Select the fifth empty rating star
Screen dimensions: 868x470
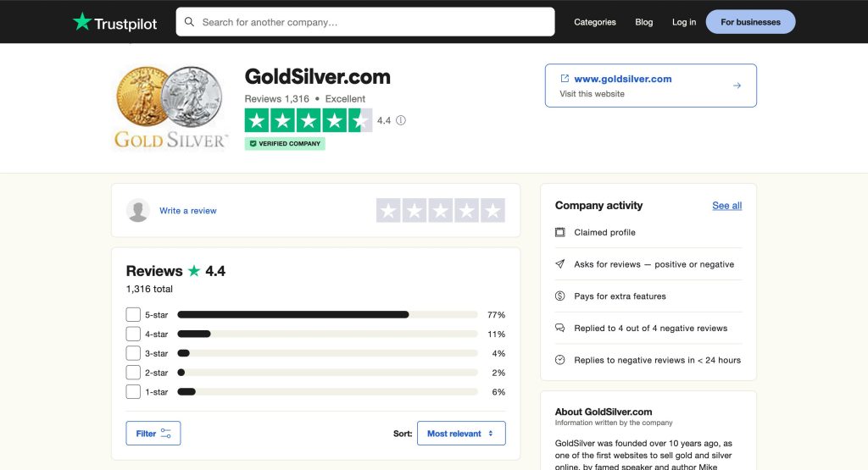pos(492,211)
